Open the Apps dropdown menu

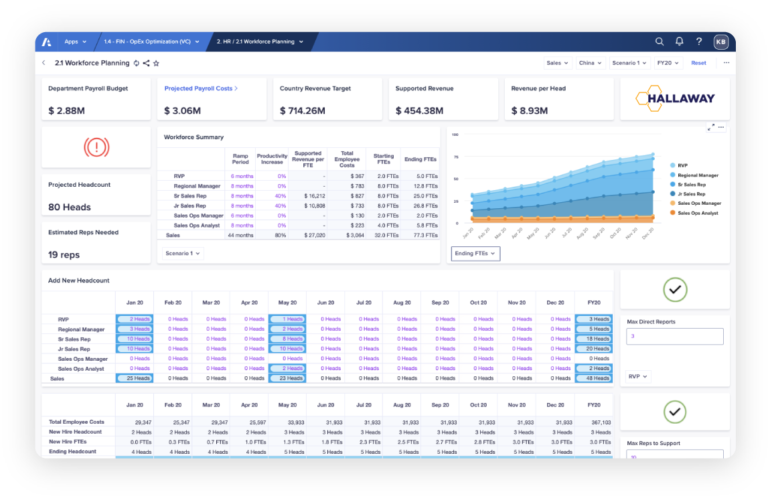[75, 41]
